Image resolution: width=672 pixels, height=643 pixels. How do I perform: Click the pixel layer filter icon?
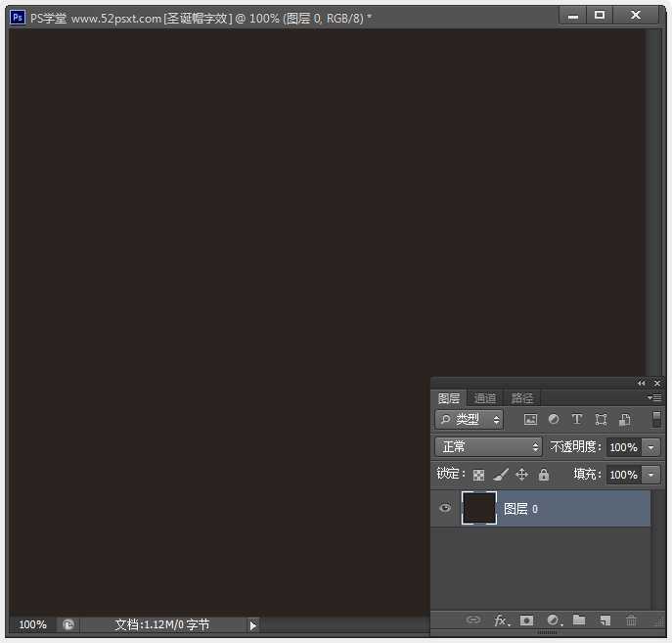530,419
